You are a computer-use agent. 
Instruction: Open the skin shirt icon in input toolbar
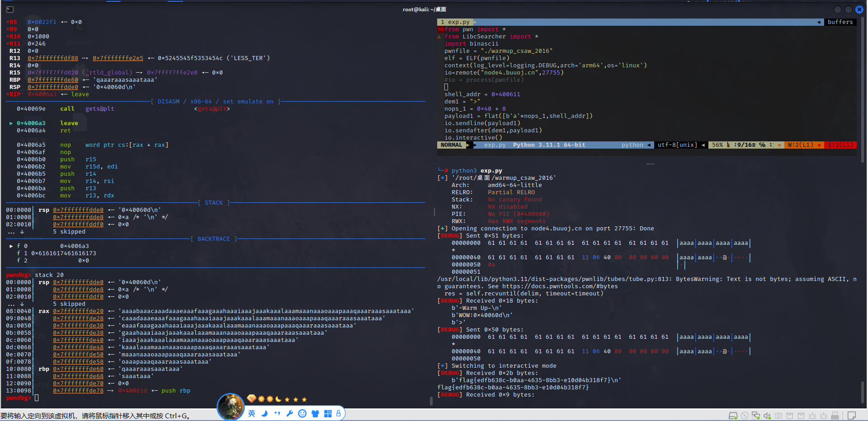(315, 413)
